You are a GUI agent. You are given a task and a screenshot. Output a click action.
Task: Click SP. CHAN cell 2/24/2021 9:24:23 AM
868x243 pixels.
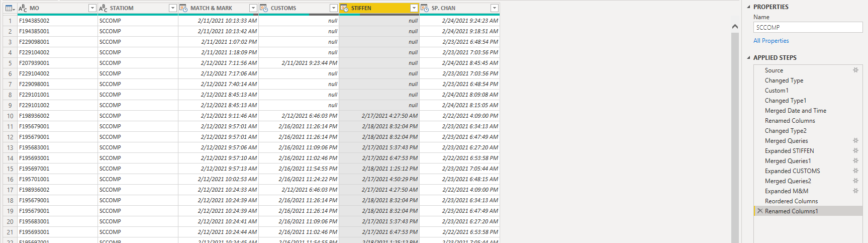click(459, 21)
